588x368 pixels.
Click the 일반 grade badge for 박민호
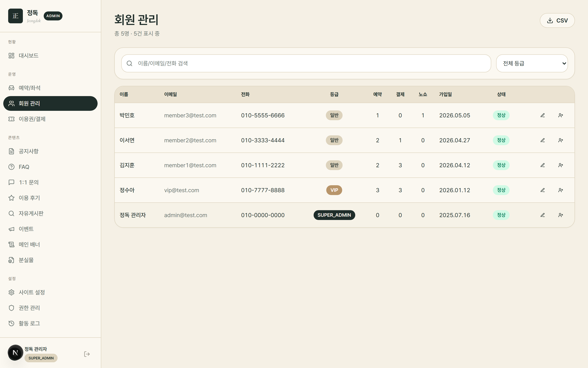pyautogui.click(x=334, y=115)
